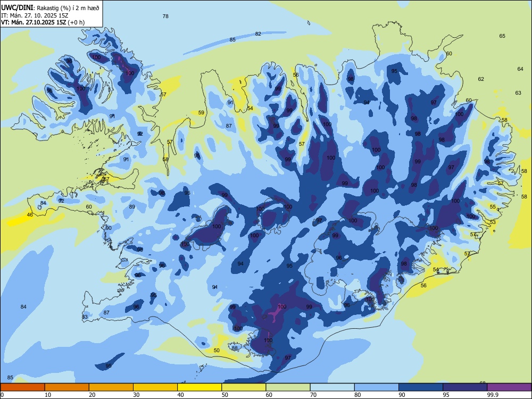Click the '70' legend tick label
This screenshot has width=532, height=399.
(x=313, y=395)
